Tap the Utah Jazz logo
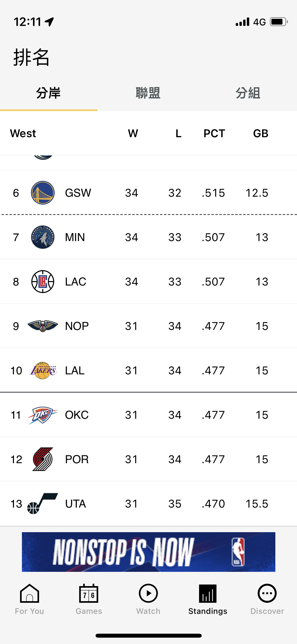The height and width of the screenshot is (644, 297). coord(43,504)
